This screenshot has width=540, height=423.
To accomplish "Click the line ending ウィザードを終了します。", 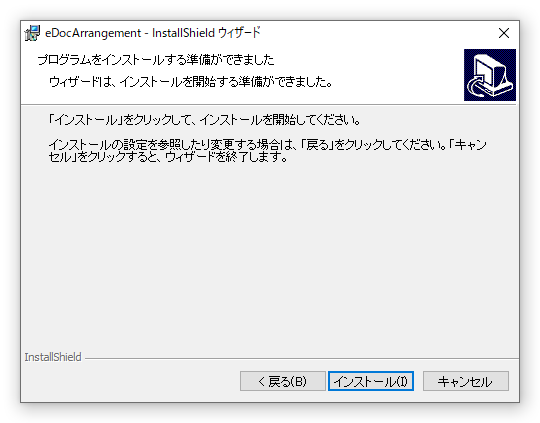I will 168,157.
